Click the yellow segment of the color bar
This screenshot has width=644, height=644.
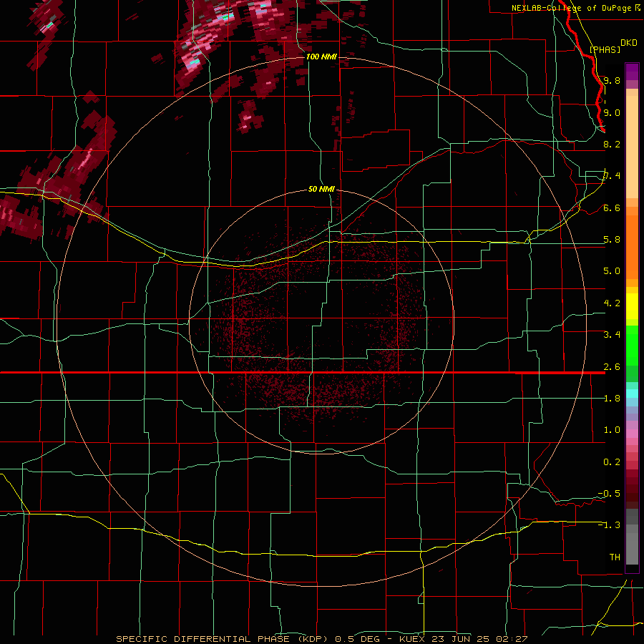tap(632, 306)
